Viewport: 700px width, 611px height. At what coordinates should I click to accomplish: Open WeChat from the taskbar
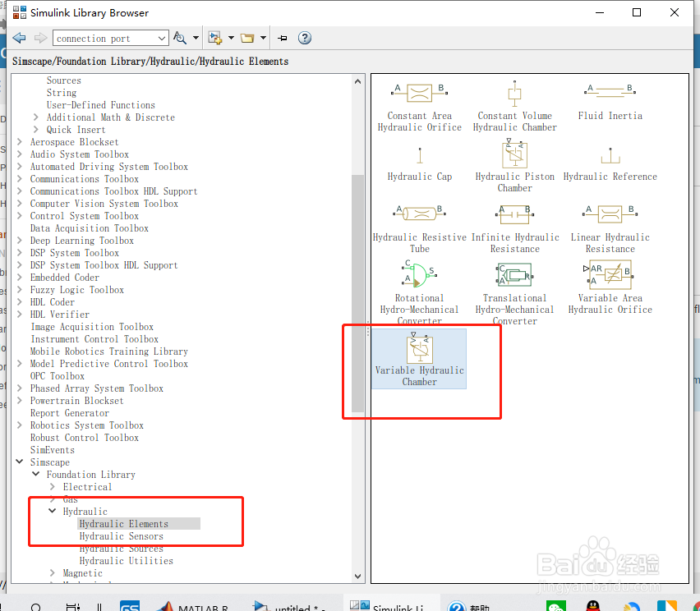pos(555,606)
